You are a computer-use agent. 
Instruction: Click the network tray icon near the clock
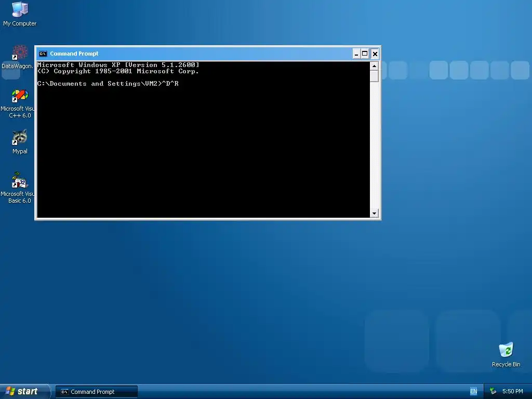pos(493,392)
